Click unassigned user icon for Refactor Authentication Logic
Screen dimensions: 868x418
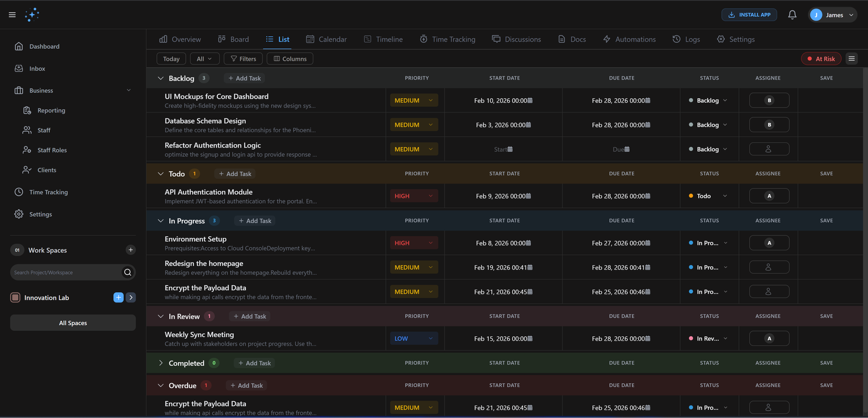pyautogui.click(x=769, y=149)
